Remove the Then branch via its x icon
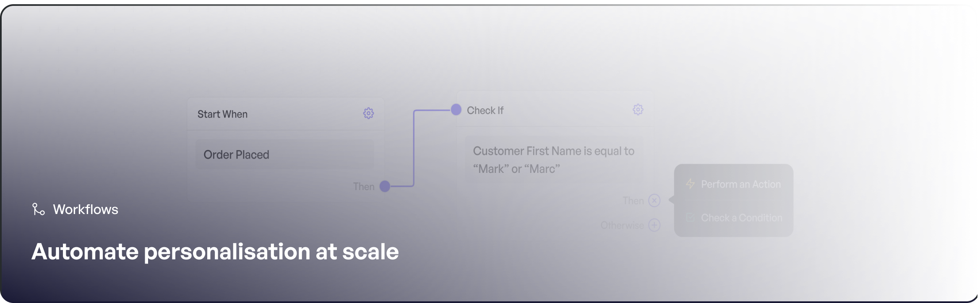 click(654, 200)
